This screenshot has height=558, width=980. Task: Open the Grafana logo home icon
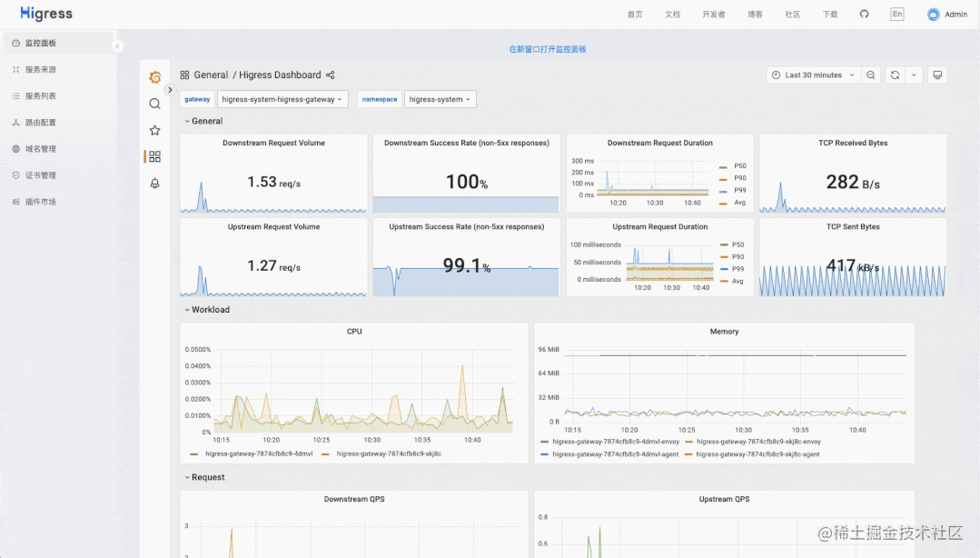point(155,77)
